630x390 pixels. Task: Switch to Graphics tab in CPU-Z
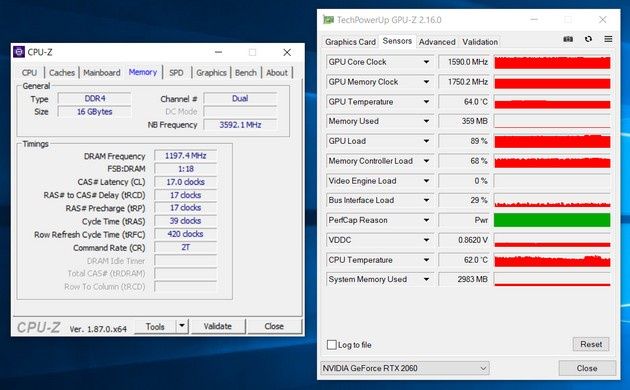click(x=211, y=73)
